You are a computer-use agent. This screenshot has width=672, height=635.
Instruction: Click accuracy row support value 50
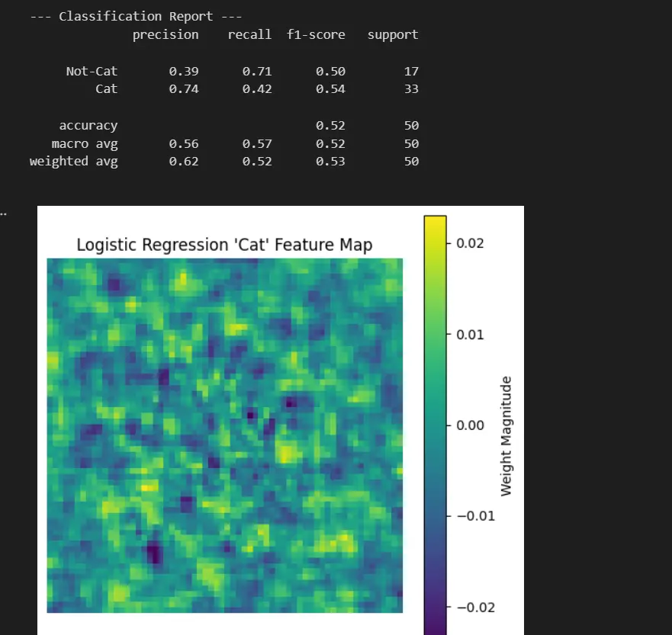tap(411, 126)
